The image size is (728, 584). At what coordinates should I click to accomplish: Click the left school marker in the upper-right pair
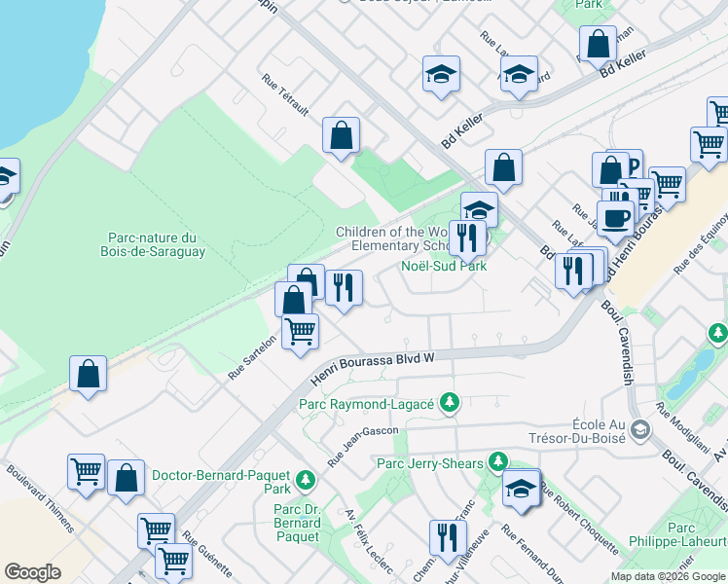[x=441, y=75]
